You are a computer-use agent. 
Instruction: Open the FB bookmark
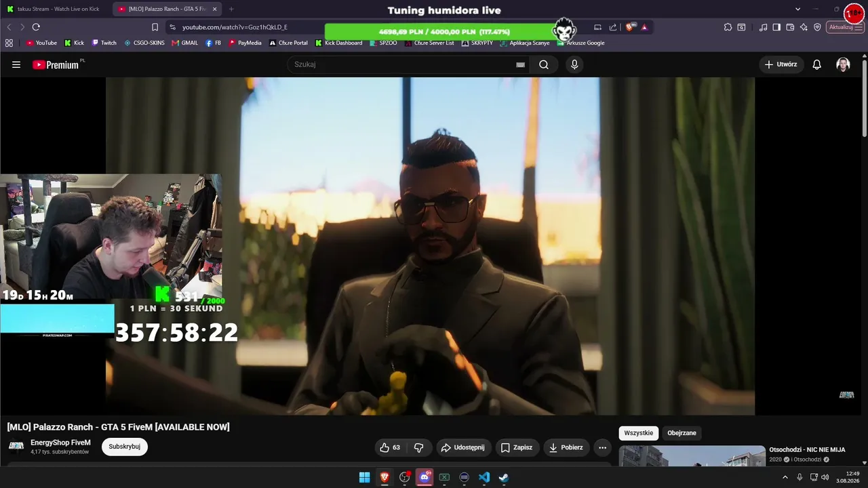coord(213,43)
